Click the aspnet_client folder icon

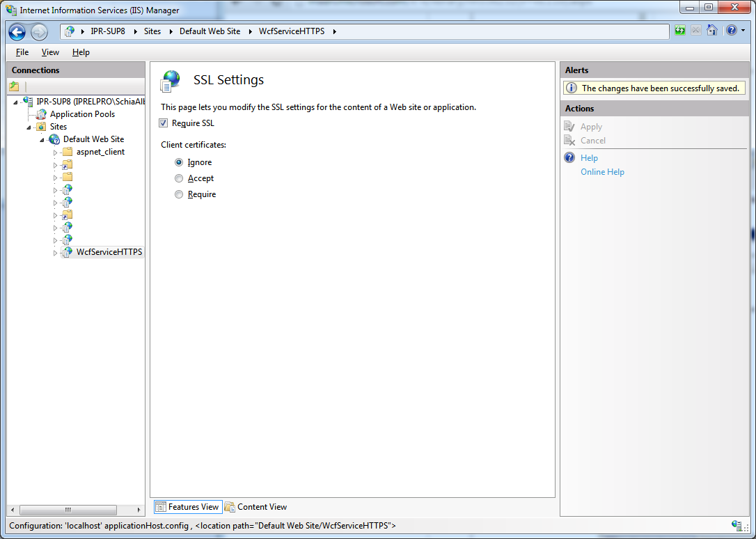coord(68,152)
